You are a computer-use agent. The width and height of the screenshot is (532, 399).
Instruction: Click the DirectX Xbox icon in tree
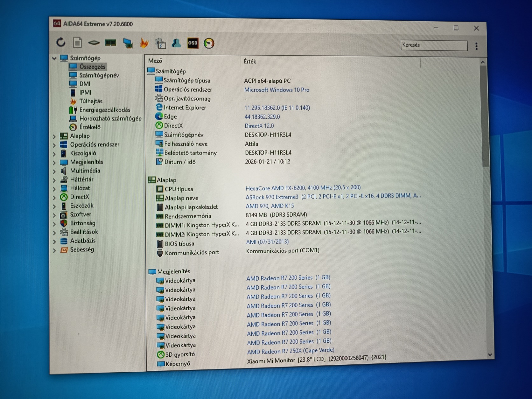point(64,197)
